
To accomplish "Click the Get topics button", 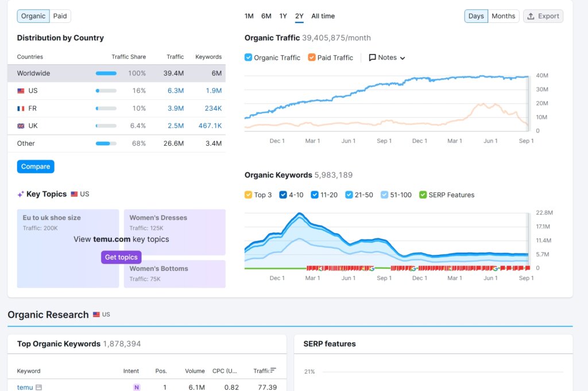I will (121, 257).
